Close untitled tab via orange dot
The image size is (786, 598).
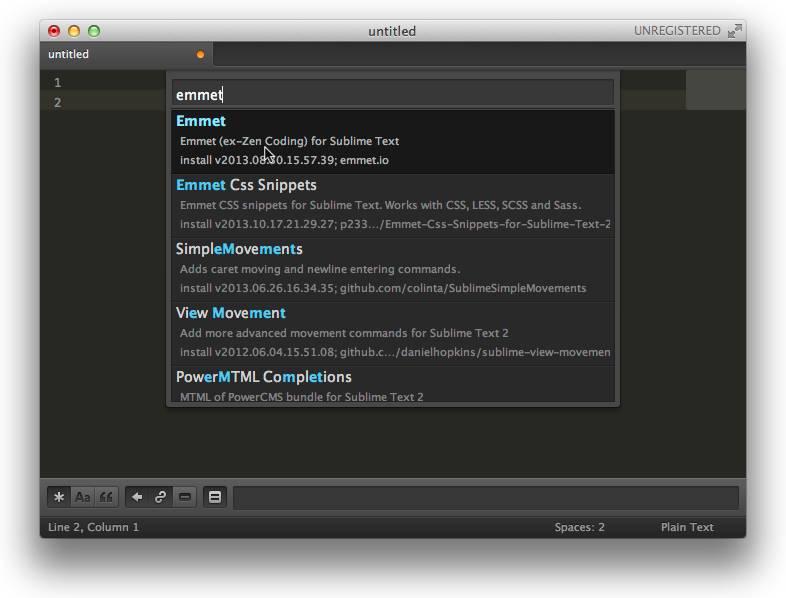201,55
